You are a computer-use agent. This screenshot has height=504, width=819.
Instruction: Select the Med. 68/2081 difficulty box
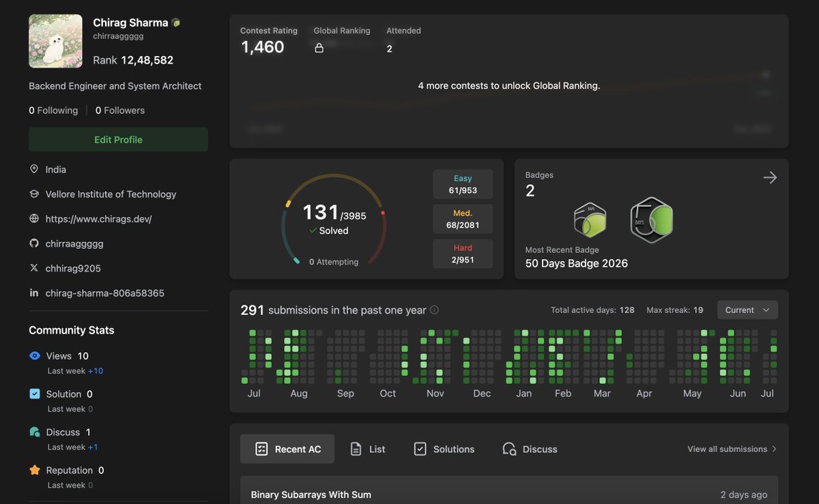tap(463, 219)
